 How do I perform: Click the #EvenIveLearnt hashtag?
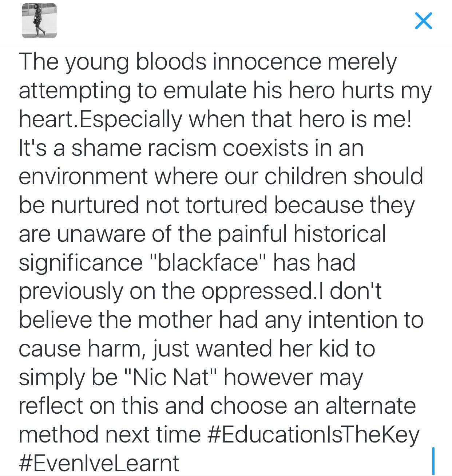pos(99,463)
